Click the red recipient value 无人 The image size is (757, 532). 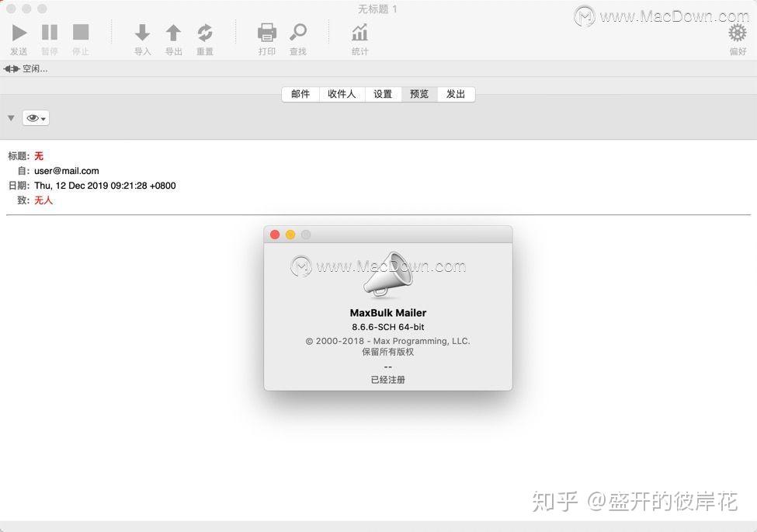43,200
